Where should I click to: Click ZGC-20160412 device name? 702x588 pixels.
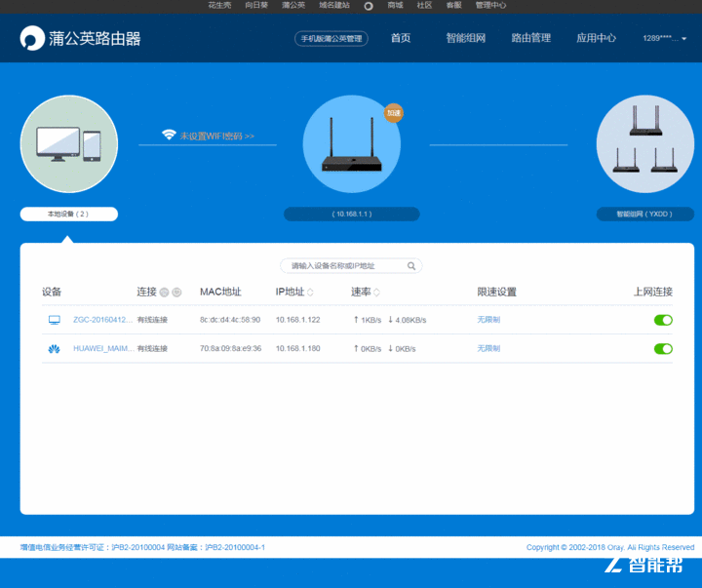pos(103,320)
